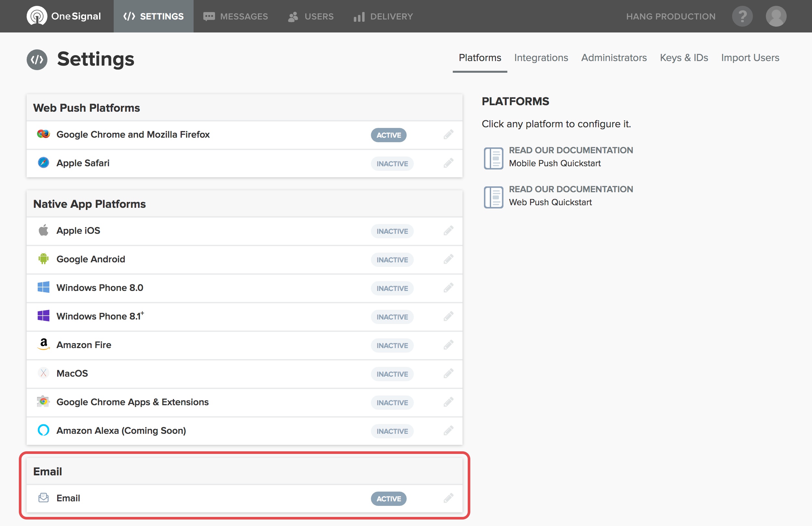Click the Chrome and Firefox browser icon

pos(43,134)
